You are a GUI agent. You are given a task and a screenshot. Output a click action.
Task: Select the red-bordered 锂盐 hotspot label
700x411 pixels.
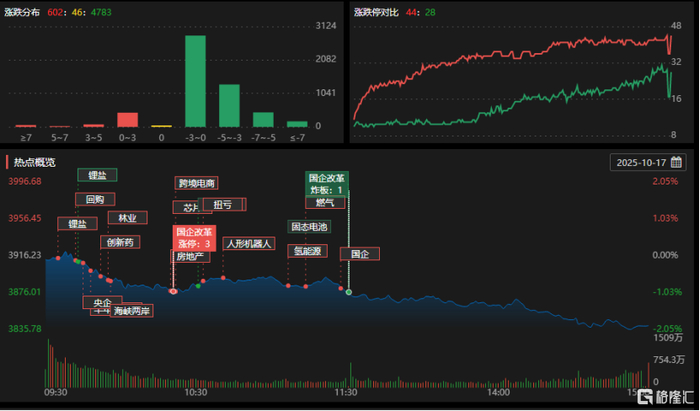(x=77, y=224)
